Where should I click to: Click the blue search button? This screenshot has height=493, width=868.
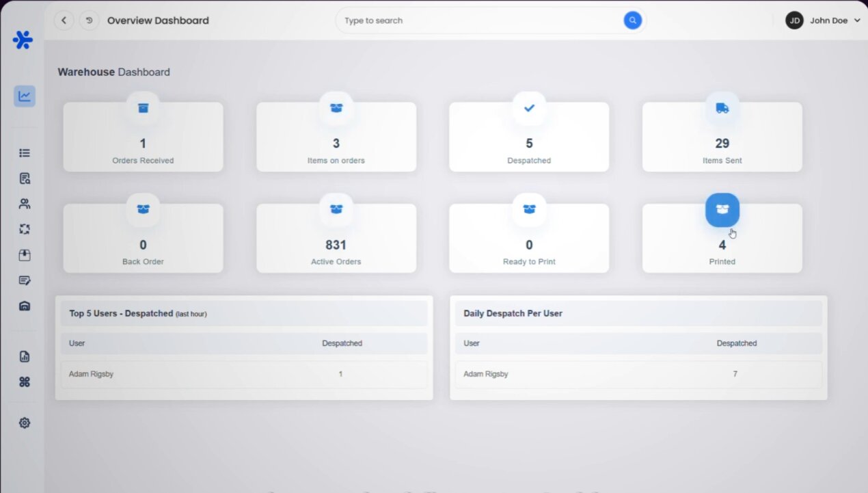coord(633,21)
